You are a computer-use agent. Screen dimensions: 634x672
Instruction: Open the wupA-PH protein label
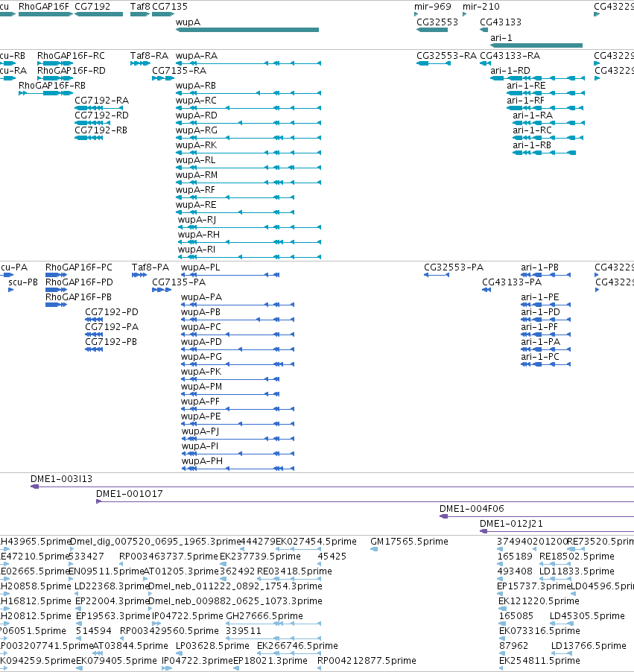(x=202, y=460)
